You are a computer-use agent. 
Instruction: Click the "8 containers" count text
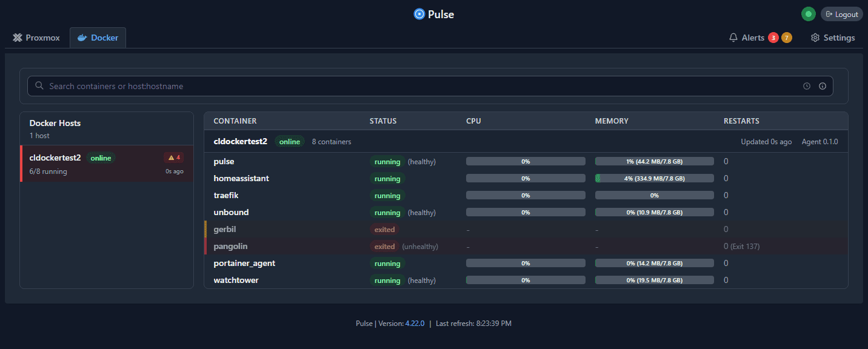[332, 142]
